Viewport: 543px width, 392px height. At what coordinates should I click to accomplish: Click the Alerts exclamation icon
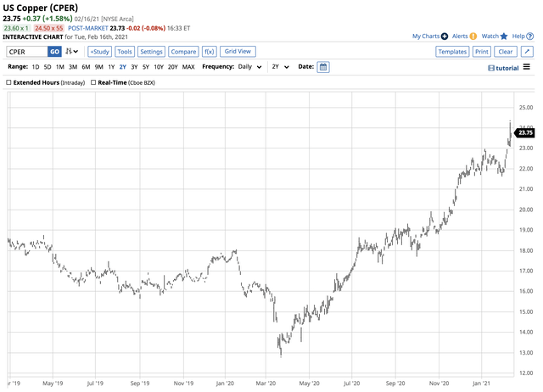click(473, 36)
